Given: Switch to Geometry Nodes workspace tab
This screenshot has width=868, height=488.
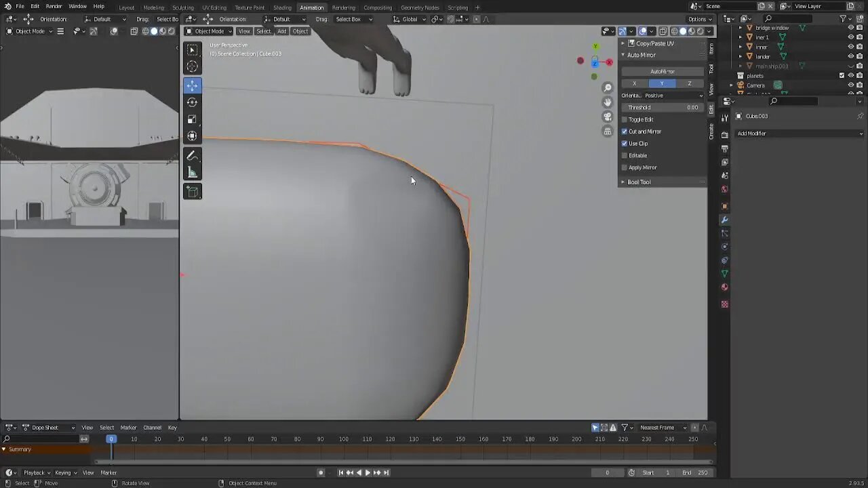Looking at the screenshot, I should 420,7.
